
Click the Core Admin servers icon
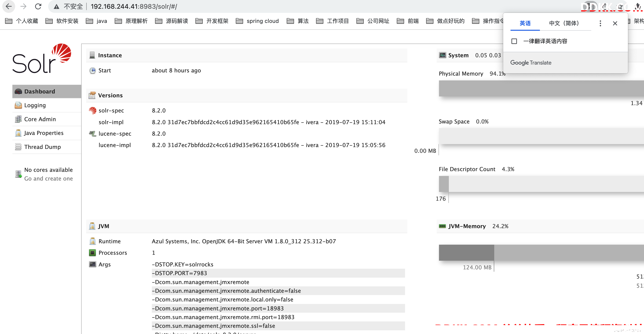click(18, 119)
